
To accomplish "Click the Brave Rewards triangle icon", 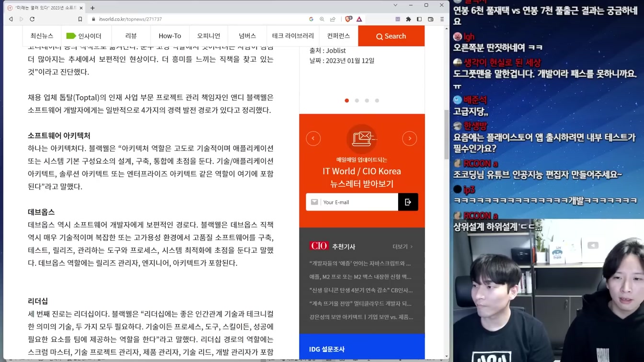I will coord(359,19).
